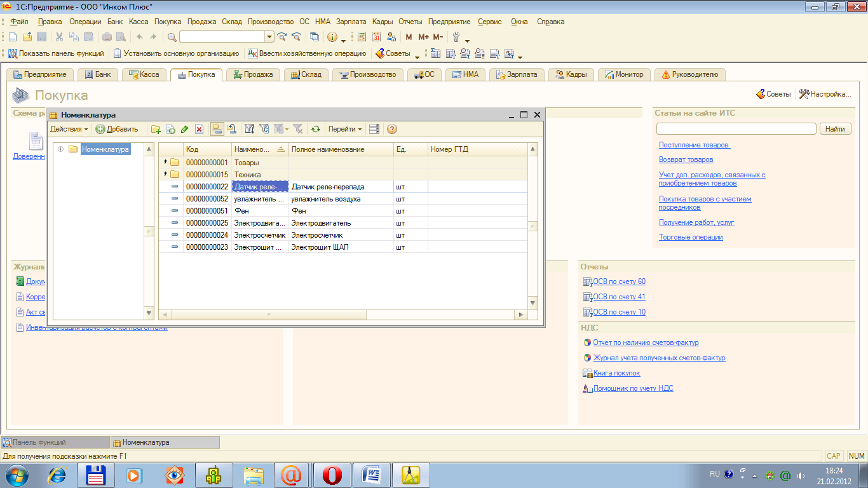Click the Opera icon in Windows taskbar
Image resolution: width=868 pixels, height=488 pixels.
tap(332, 474)
